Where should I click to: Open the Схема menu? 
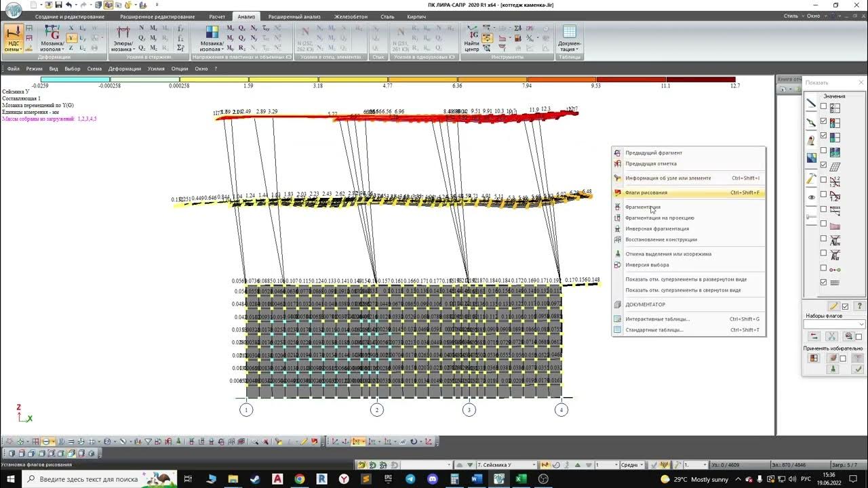coord(94,68)
